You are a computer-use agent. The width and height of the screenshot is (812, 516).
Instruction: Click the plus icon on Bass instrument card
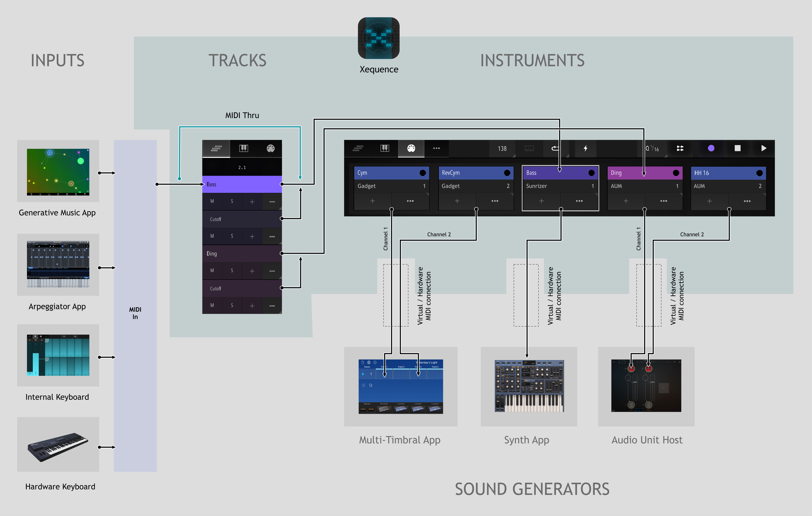point(541,201)
